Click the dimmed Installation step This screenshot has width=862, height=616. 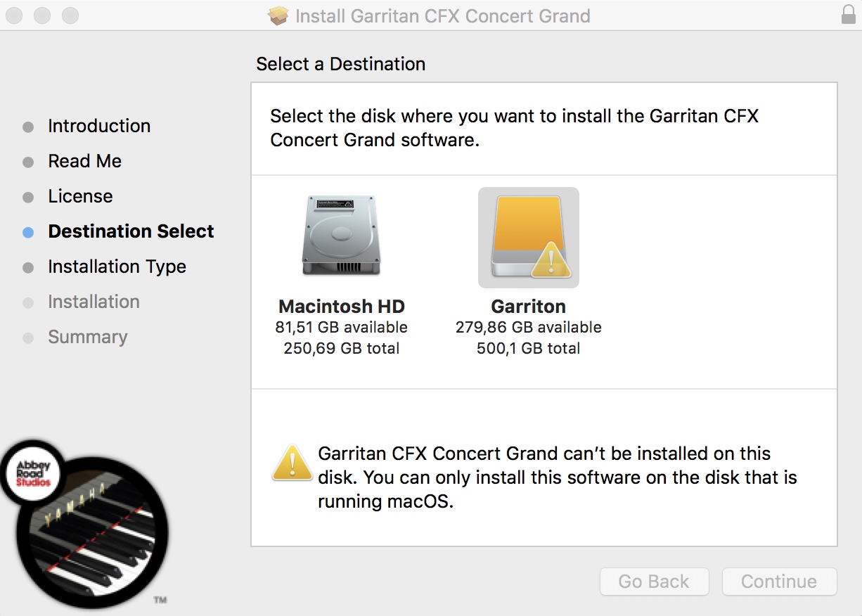click(94, 302)
